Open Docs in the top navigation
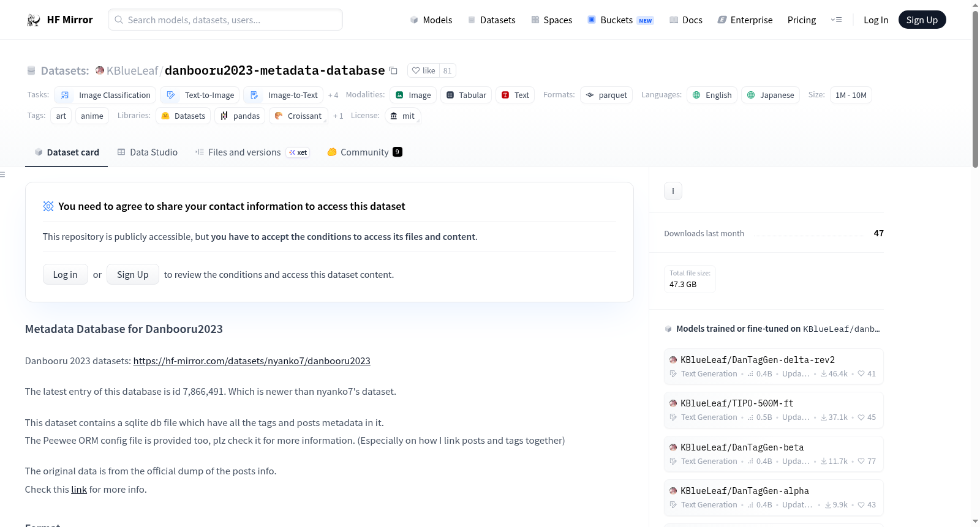980x527 pixels. pos(686,20)
